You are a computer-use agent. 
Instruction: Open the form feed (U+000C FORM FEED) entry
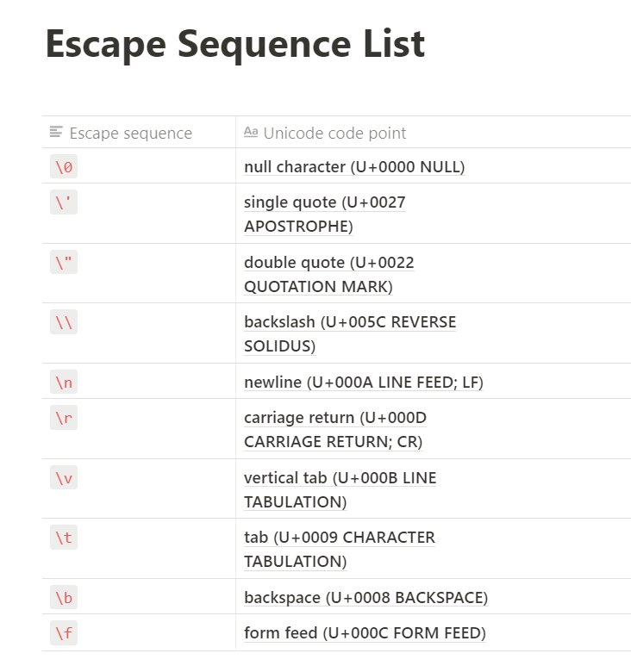365,633
